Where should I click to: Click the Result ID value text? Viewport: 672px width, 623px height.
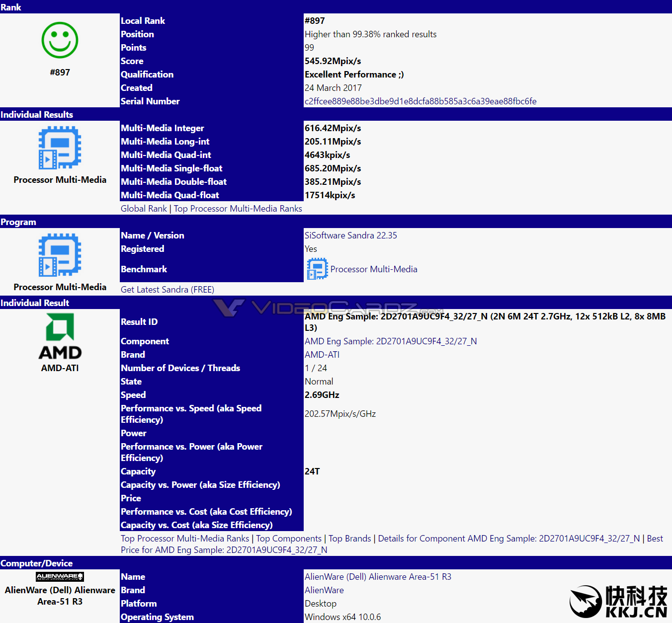pyautogui.click(x=485, y=322)
